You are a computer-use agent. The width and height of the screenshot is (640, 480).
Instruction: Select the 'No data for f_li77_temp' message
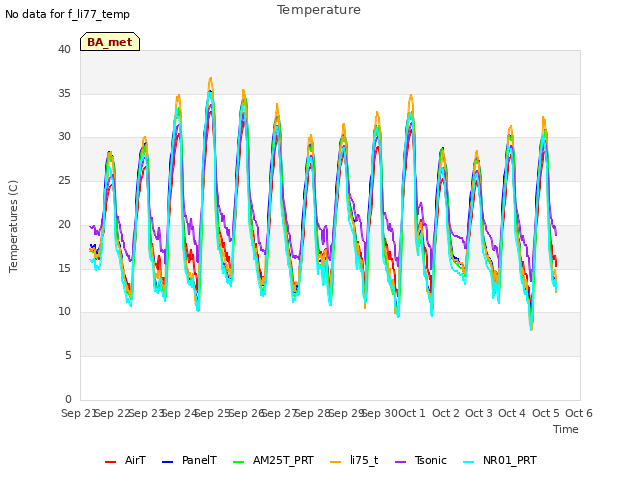point(67,14)
